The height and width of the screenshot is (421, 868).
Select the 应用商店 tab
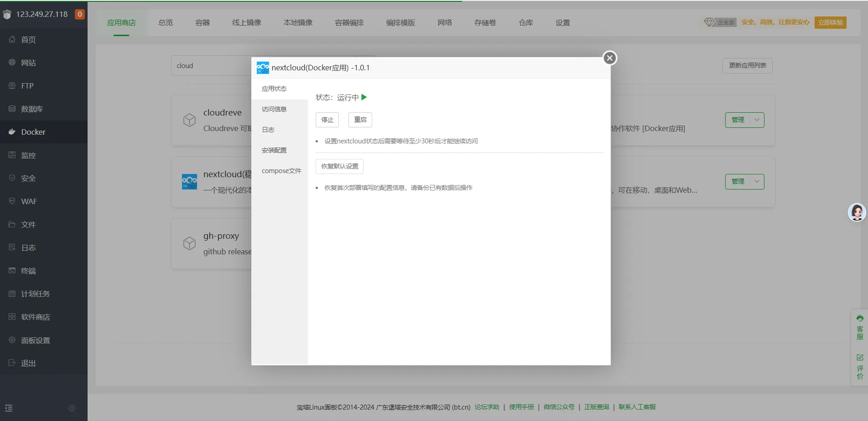pyautogui.click(x=121, y=22)
